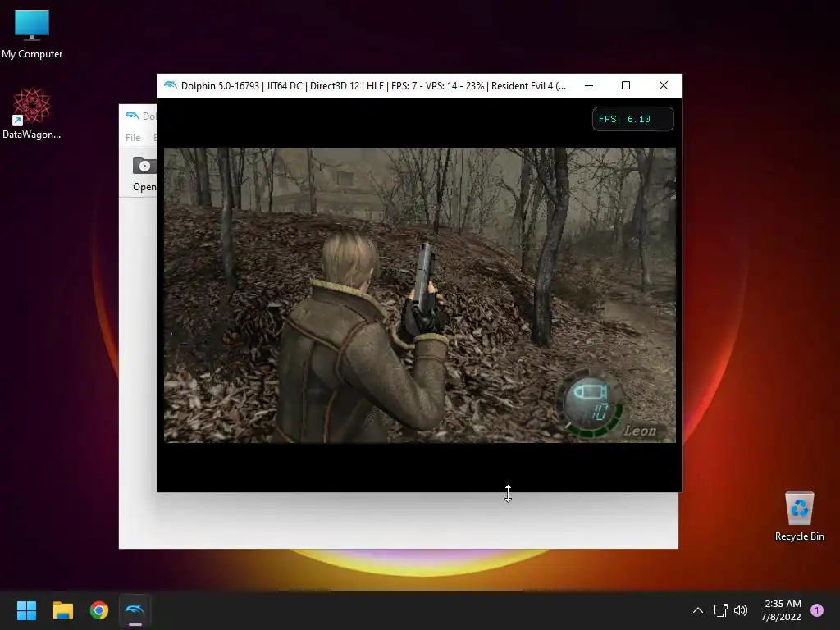Open the notification count badge
This screenshot has height=630, width=840.
[817, 610]
